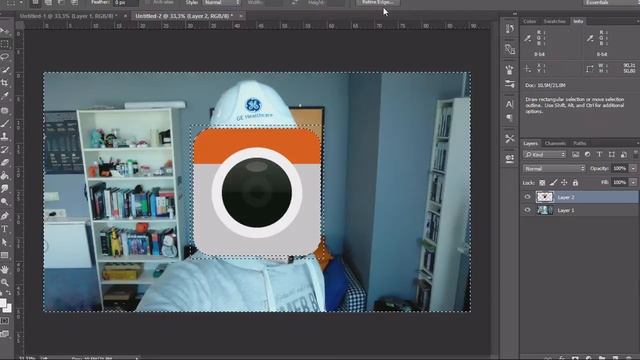Screen dimensions: 640x360
Task: Close the Untitled-1 document tab
Action: pos(125,16)
